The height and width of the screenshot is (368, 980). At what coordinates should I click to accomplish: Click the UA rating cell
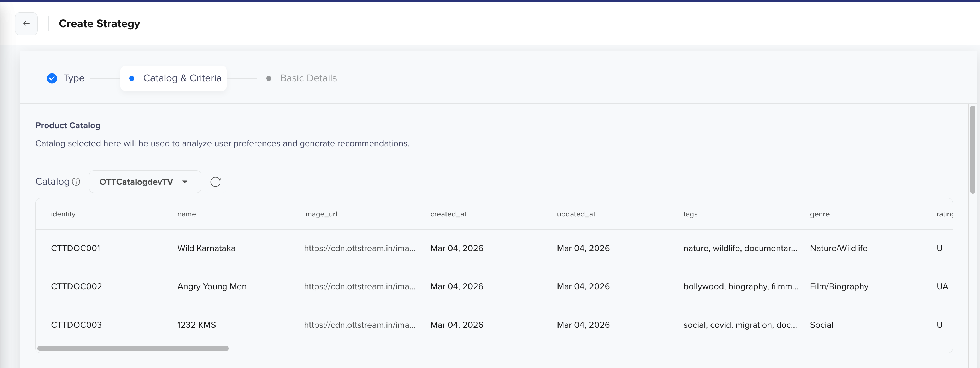(942, 286)
